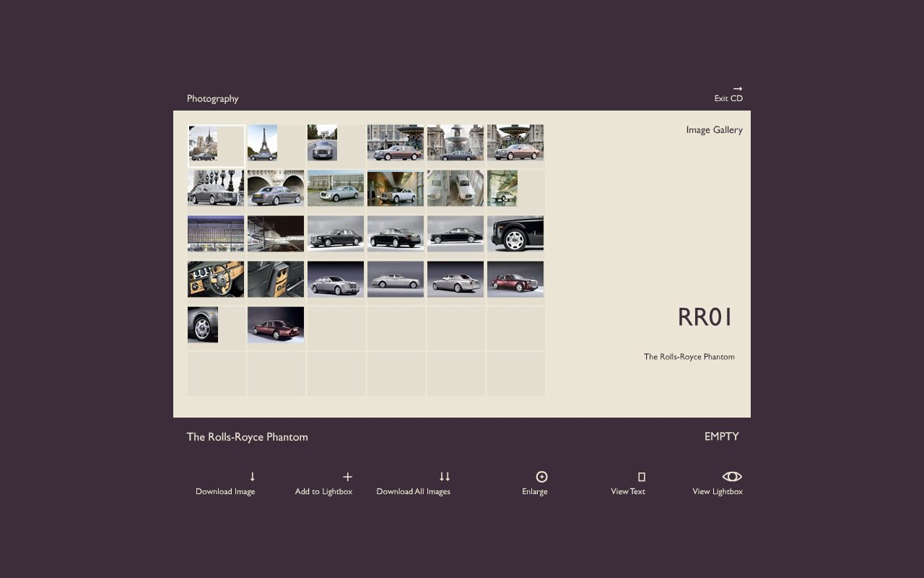
Task: Select middle black Phantom studio thumbnail
Action: tap(396, 234)
